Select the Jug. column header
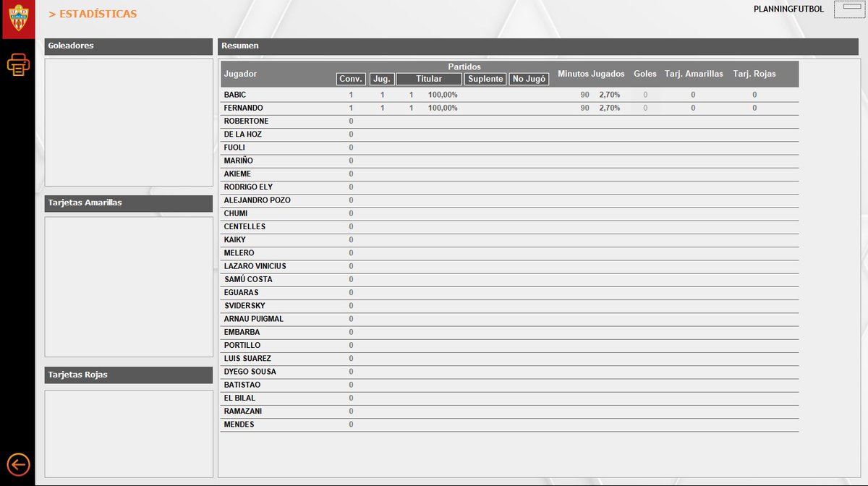The height and width of the screenshot is (486, 868). pyautogui.click(x=382, y=79)
